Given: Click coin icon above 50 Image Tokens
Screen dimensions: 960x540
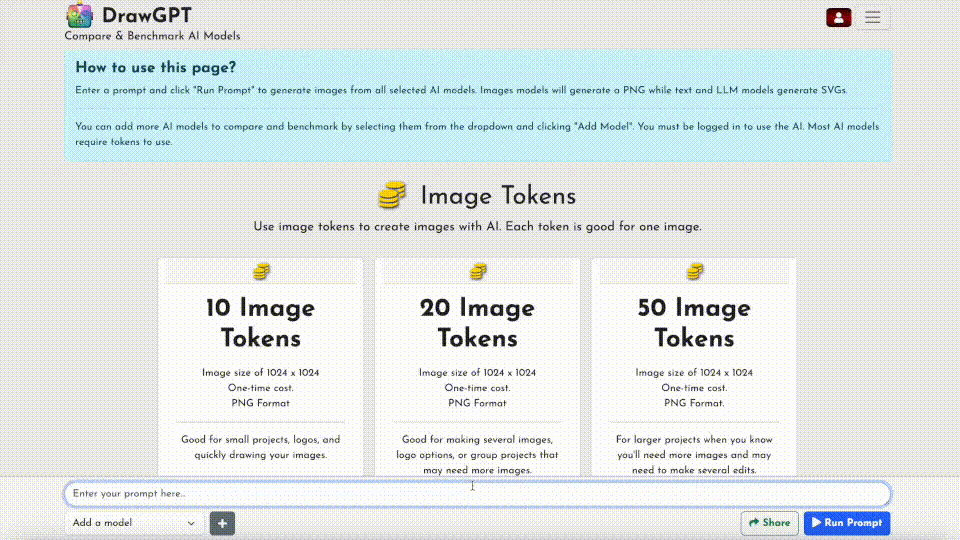Looking at the screenshot, I should tap(694, 272).
